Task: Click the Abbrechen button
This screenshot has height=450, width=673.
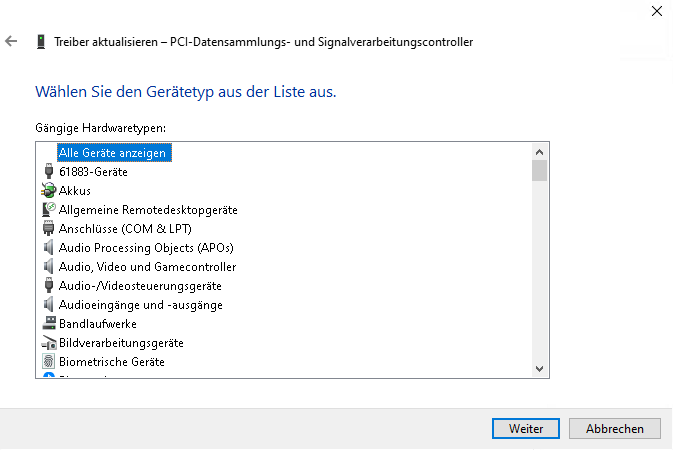Action: point(615,429)
